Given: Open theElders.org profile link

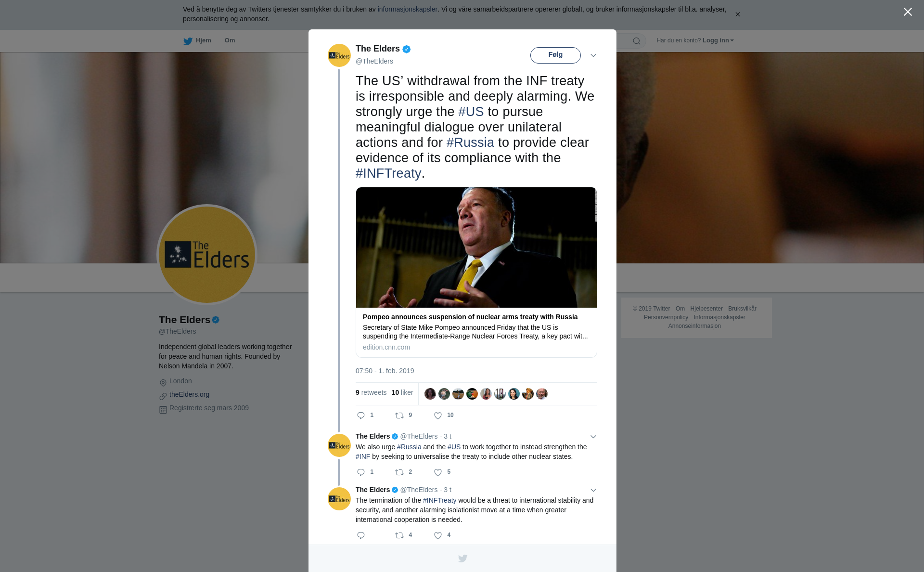Looking at the screenshot, I should click(189, 394).
